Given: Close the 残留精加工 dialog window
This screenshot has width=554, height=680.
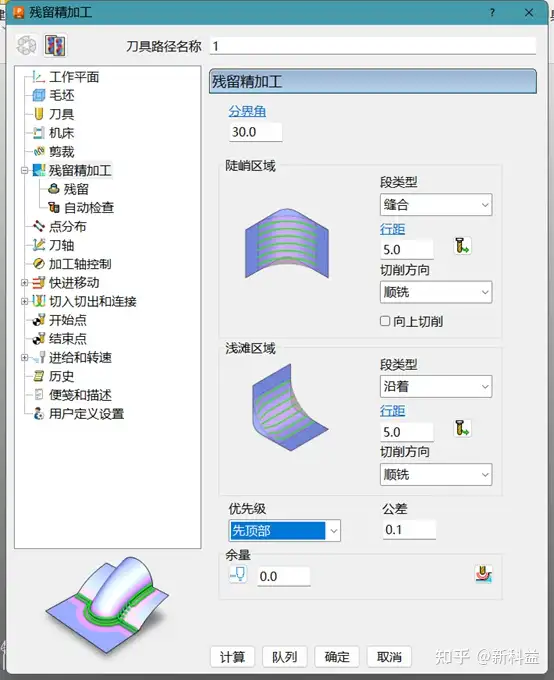Looking at the screenshot, I should pos(529,13).
